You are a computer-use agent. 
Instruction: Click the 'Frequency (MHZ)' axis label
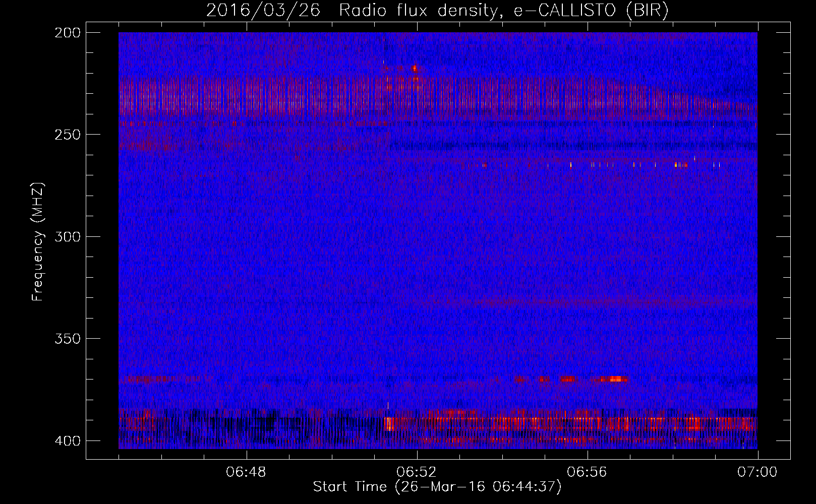(x=38, y=242)
